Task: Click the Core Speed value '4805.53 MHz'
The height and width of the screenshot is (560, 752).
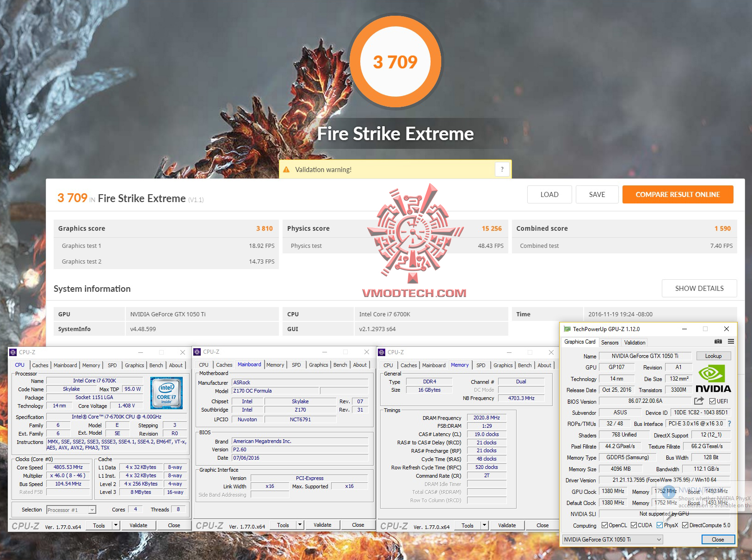Action: point(68,467)
